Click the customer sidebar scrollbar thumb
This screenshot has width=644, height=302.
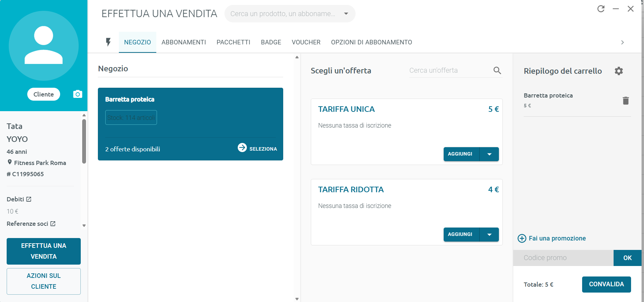click(x=84, y=141)
